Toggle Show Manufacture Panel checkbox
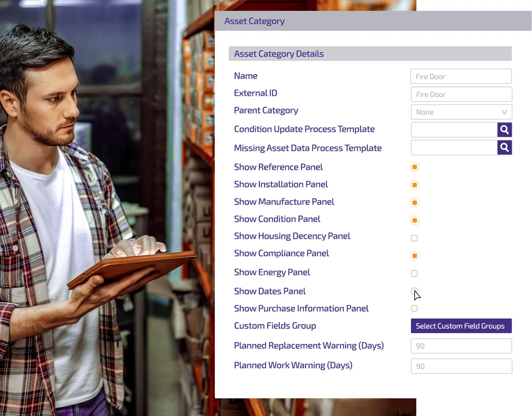The width and height of the screenshot is (532, 416). pos(414,203)
